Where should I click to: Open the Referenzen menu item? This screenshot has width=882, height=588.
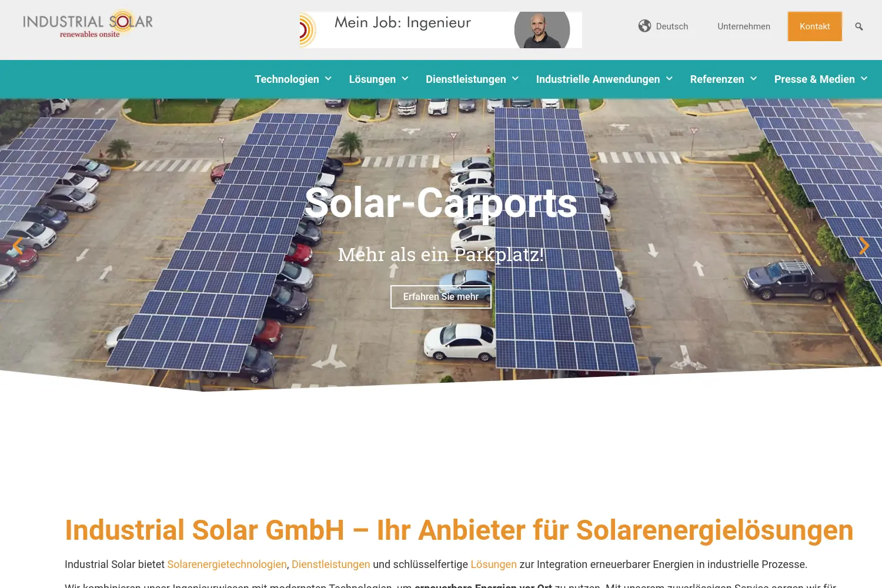[x=717, y=79]
